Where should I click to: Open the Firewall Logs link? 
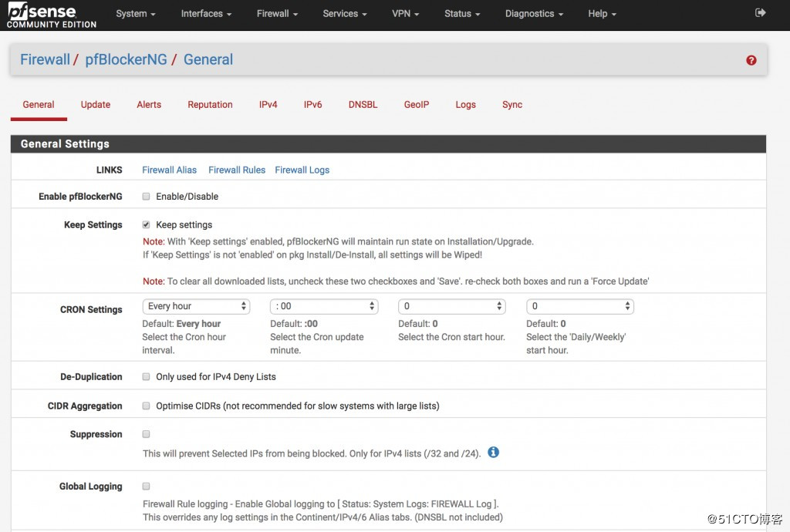302,170
